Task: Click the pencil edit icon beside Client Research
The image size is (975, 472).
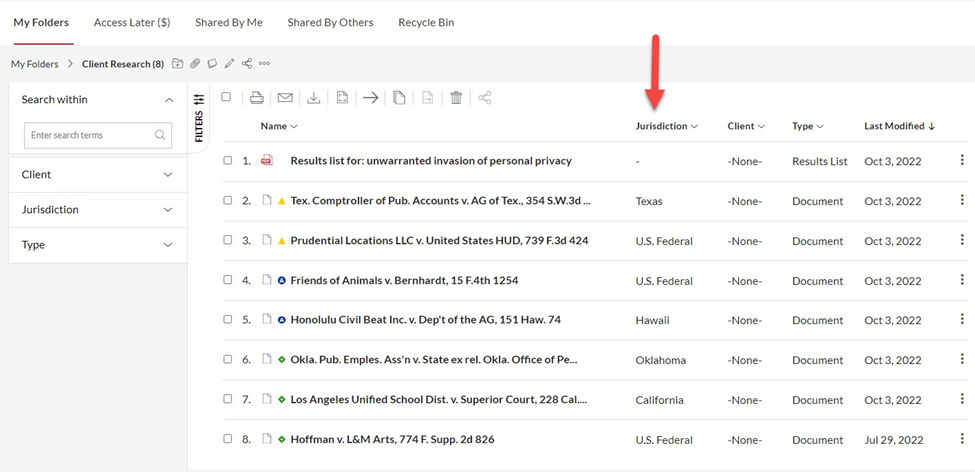Action: pos(229,63)
